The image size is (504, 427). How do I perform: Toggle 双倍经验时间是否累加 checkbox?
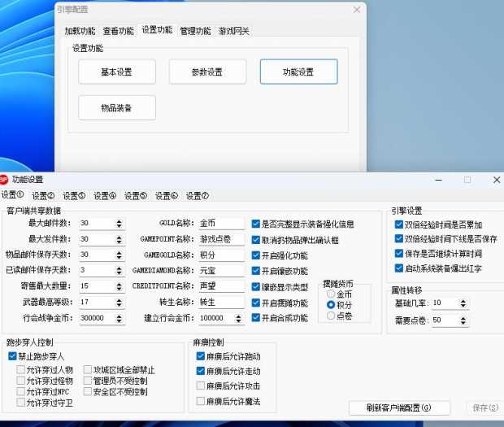(398, 225)
